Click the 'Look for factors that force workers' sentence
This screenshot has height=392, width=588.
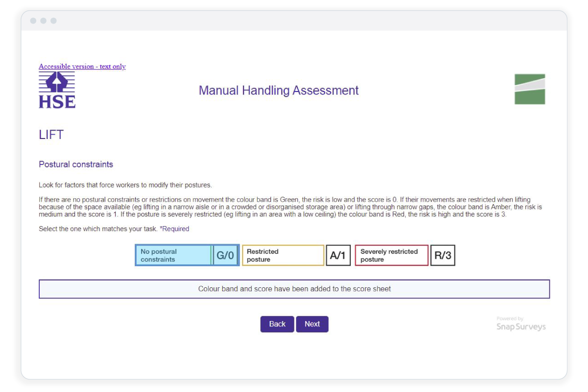pyautogui.click(x=125, y=185)
